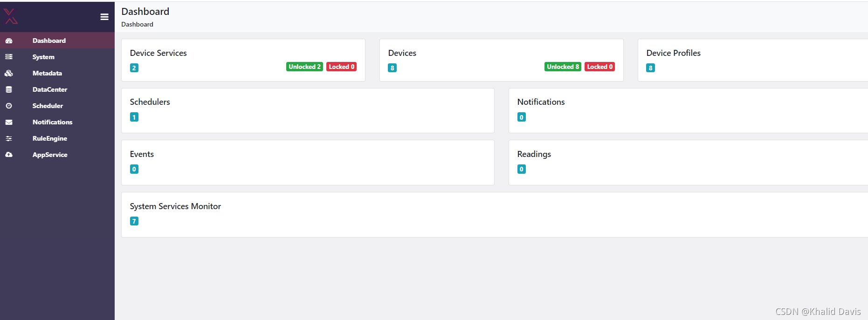868x320 pixels.
Task: Navigate to DataCenter
Action: pyautogui.click(x=57, y=89)
